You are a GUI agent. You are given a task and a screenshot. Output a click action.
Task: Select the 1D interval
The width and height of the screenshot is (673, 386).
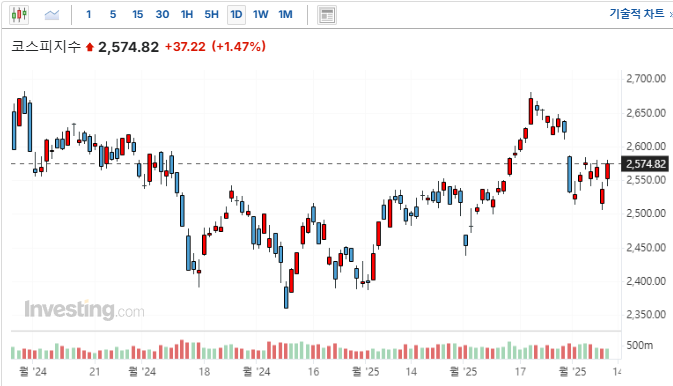(x=236, y=15)
